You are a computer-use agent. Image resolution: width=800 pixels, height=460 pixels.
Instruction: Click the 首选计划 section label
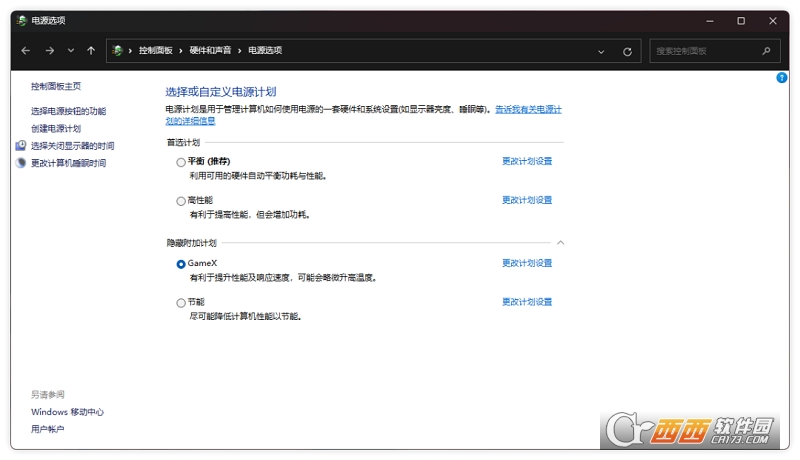point(183,143)
